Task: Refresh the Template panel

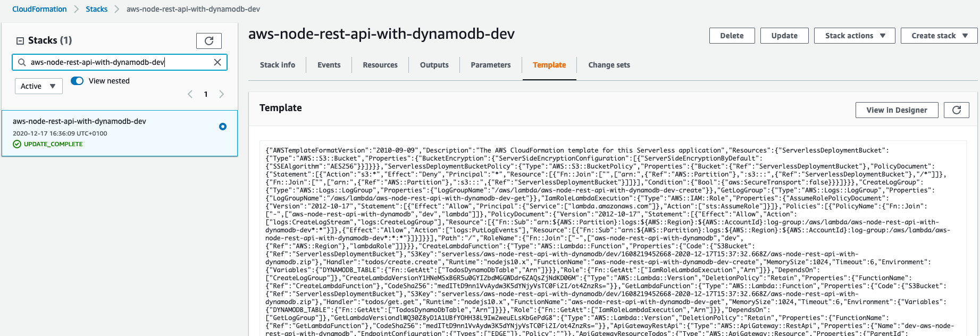Action: (x=956, y=110)
